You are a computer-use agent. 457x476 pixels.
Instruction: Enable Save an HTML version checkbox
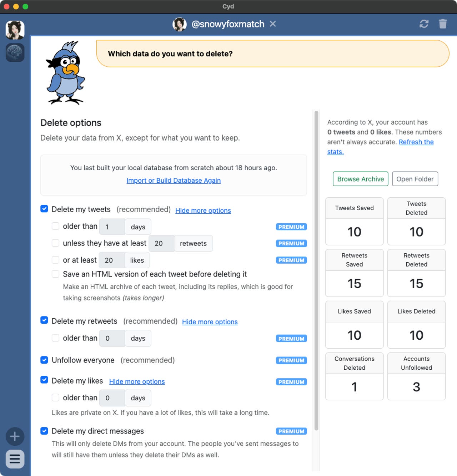[55, 274]
